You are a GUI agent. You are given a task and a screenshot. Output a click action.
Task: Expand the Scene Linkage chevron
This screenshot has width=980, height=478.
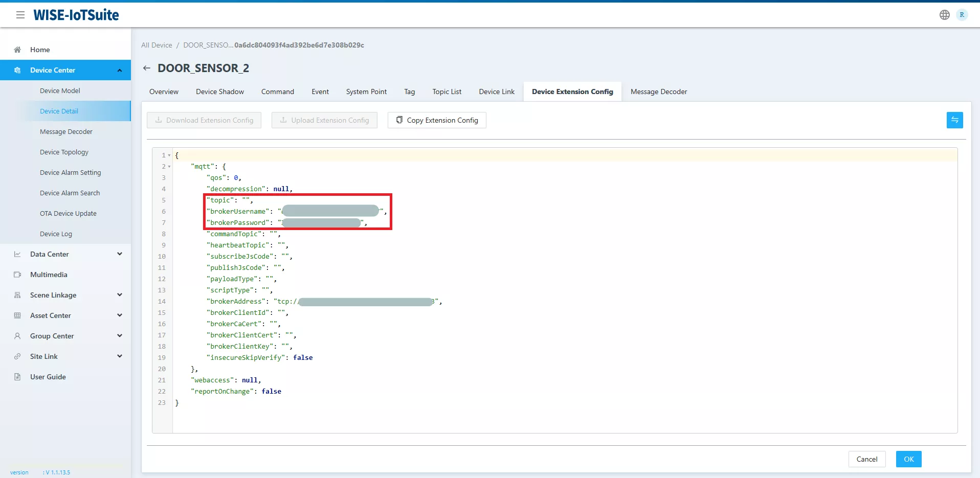point(120,295)
